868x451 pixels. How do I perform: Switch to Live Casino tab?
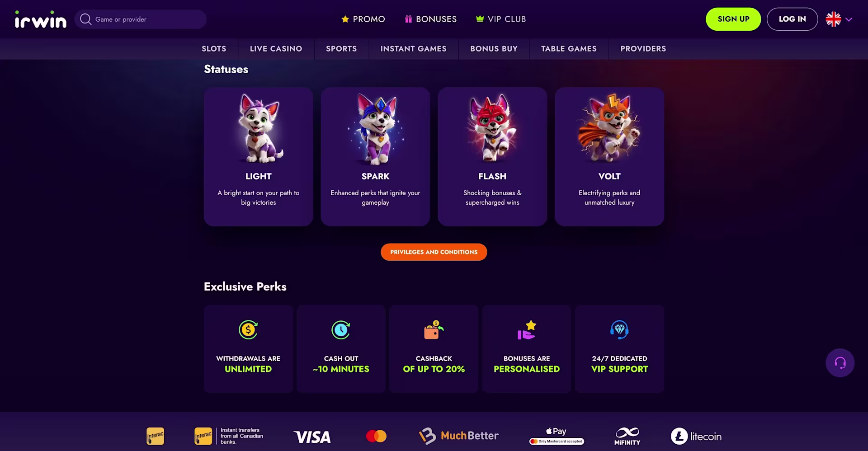tap(276, 49)
